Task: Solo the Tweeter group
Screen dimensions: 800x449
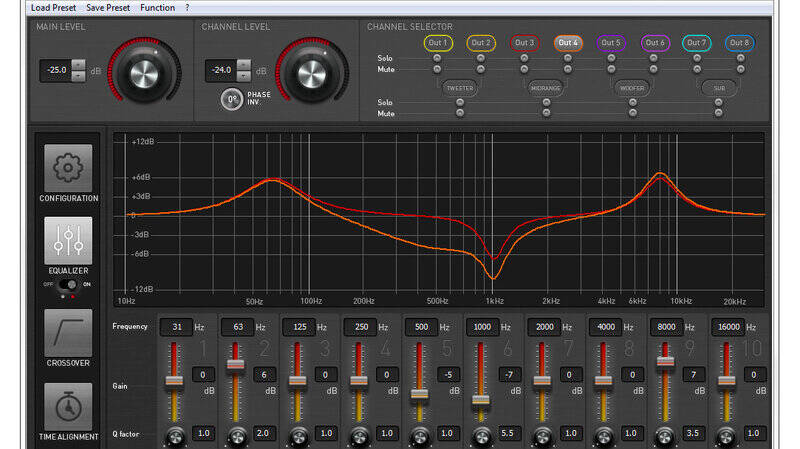Action: [460, 102]
